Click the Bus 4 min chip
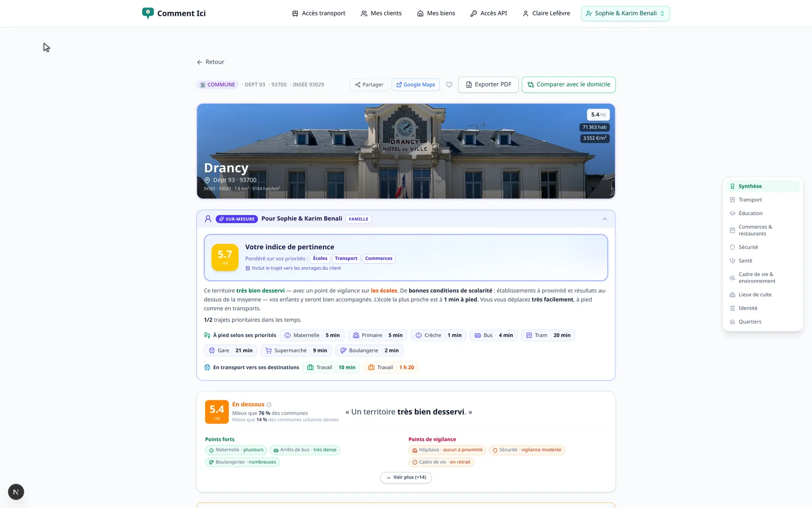Image resolution: width=812 pixels, height=508 pixels. click(494, 335)
